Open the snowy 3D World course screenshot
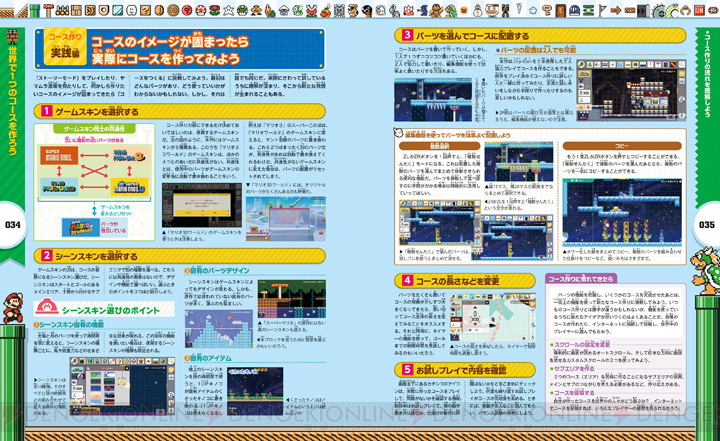Image resolution: width=720 pixels, height=441 pixels. coord(286,219)
